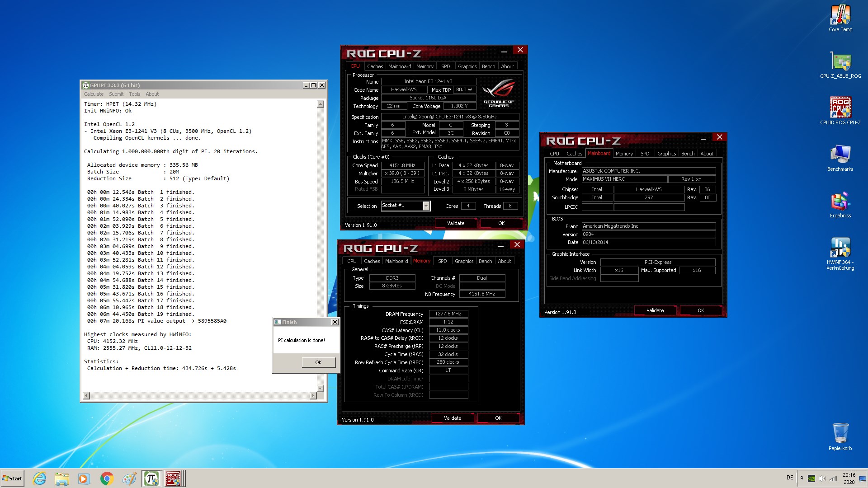The height and width of the screenshot is (488, 868).
Task: Open Benchmarks desktop icon
Action: pos(840,158)
